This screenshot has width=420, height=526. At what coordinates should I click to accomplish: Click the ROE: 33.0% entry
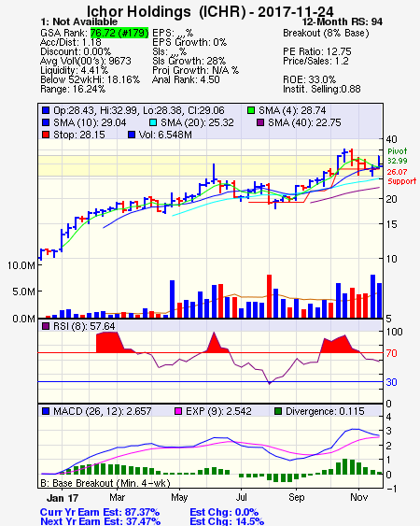click(309, 79)
